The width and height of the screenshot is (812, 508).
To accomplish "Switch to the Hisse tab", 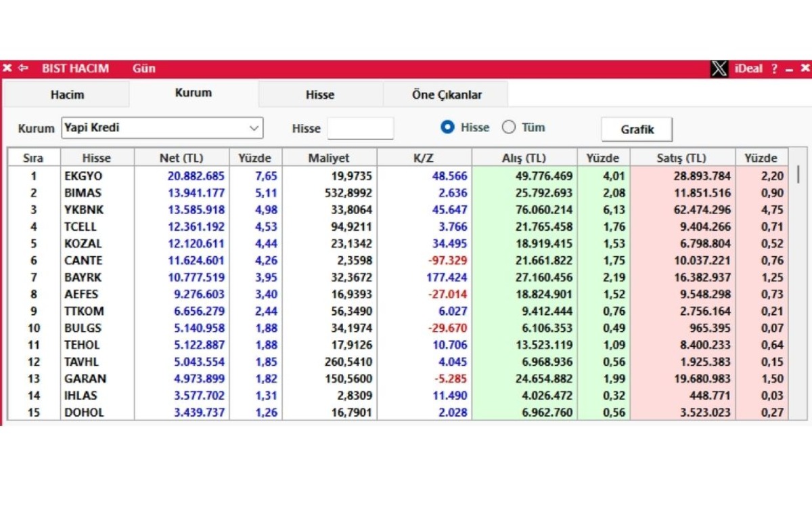I will tap(320, 95).
